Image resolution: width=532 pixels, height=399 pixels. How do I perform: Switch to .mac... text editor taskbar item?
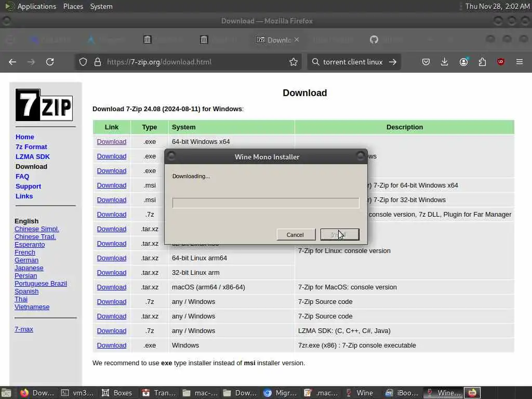pos(321,393)
